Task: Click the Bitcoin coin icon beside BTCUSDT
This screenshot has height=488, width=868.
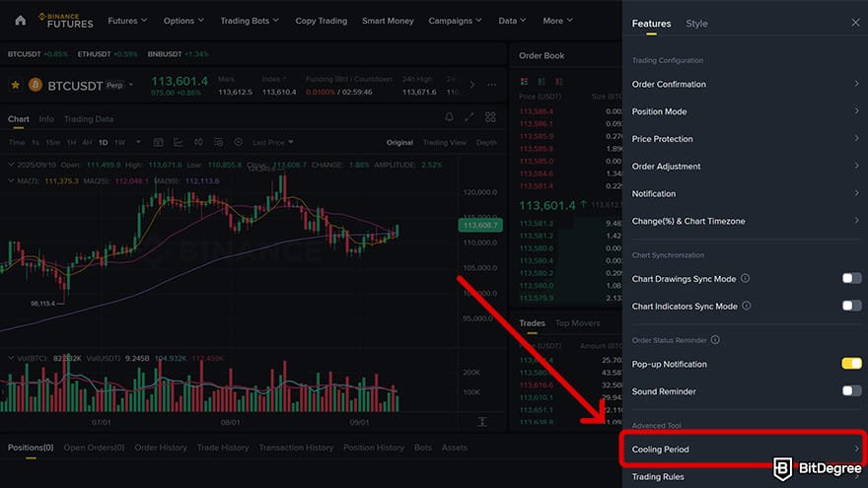Action: pos(36,85)
